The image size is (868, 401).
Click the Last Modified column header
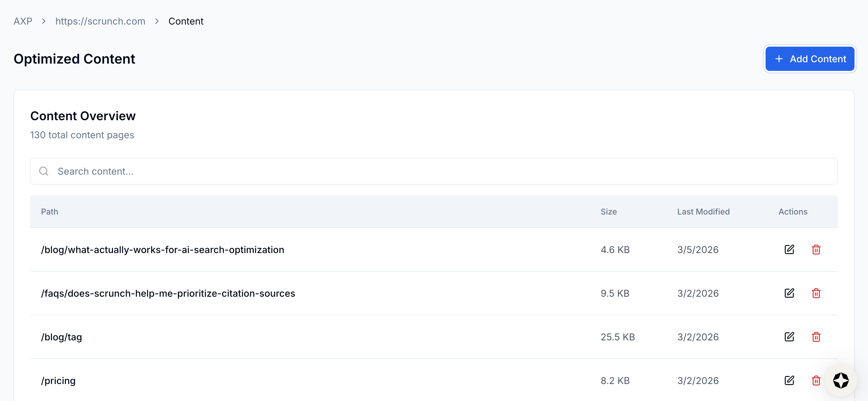pos(703,212)
